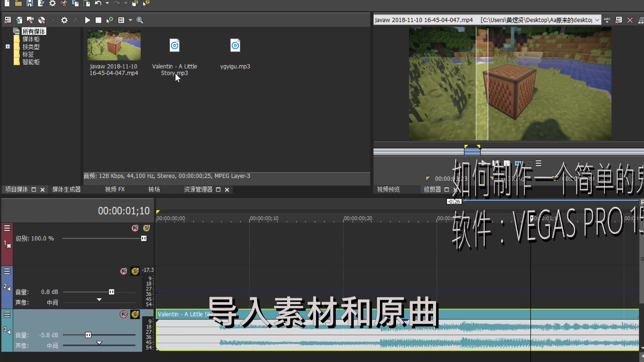
Task: Select the 标签 folder
Action: click(x=28, y=54)
